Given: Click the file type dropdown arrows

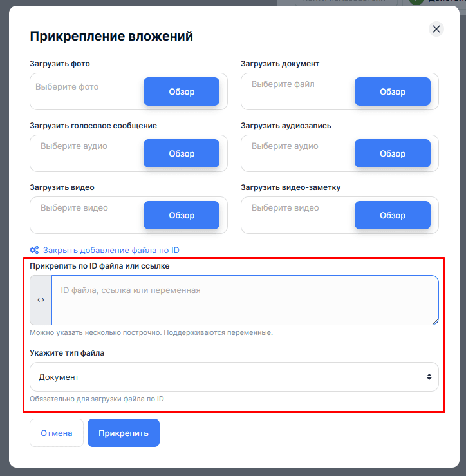Looking at the screenshot, I should [x=429, y=377].
